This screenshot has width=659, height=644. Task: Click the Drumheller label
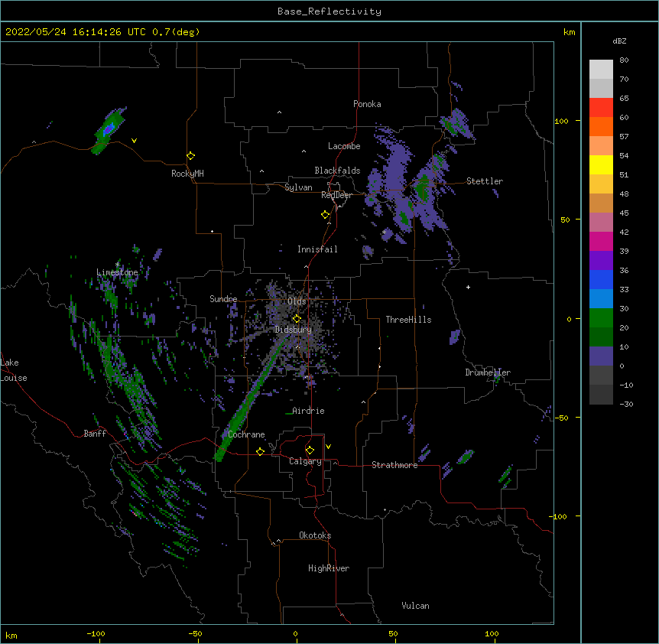click(x=488, y=372)
